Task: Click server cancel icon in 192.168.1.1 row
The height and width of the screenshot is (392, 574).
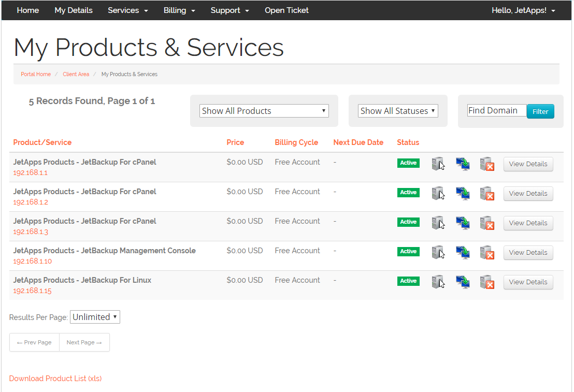Action: (x=487, y=164)
